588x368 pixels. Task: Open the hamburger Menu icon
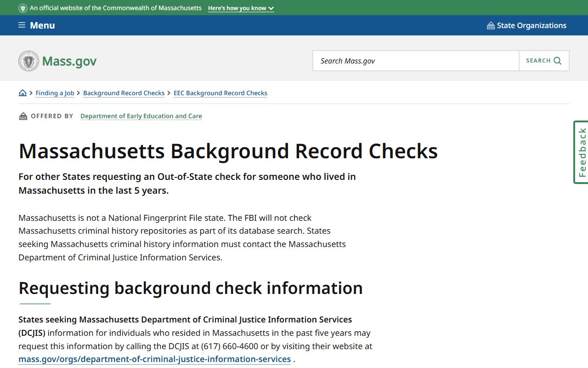[22, 25]
